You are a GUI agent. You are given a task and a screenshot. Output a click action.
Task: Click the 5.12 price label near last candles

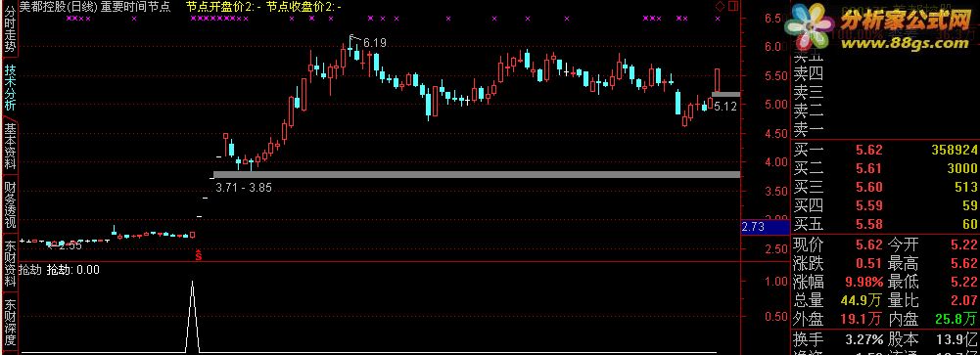click(725, 107)
